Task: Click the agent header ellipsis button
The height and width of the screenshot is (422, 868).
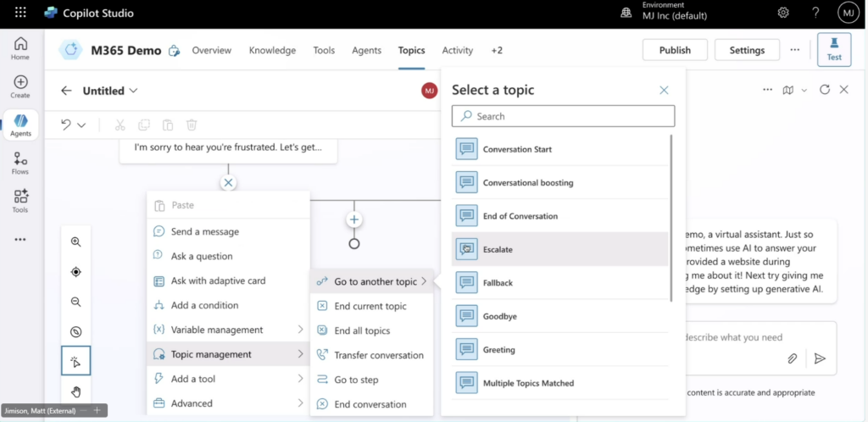Action: [x=795, y=50]
